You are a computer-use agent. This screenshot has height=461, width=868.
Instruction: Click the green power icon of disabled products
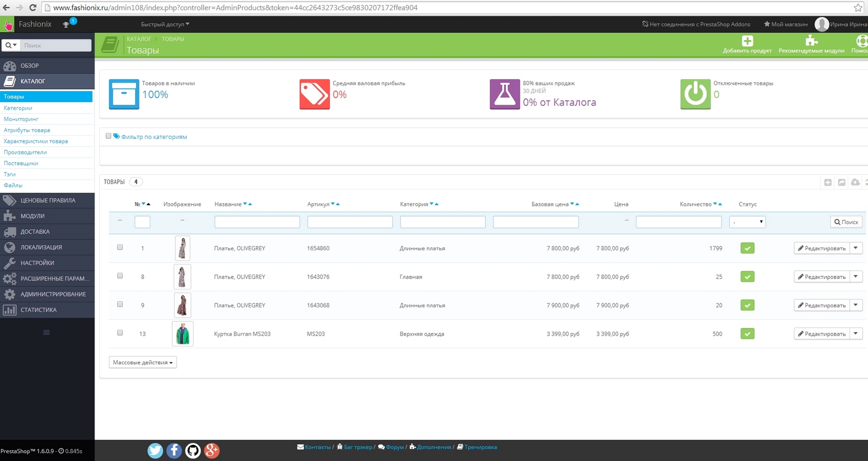pyautogui.click(x=695, y=94)
